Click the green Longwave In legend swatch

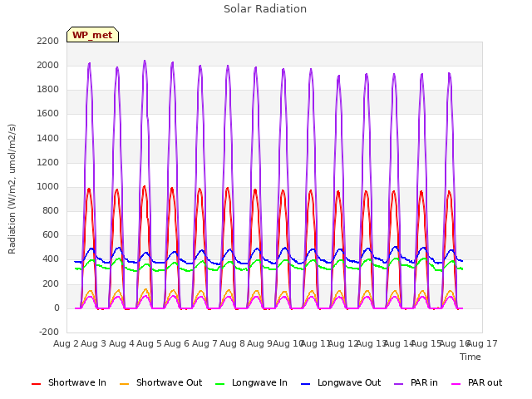219,384
